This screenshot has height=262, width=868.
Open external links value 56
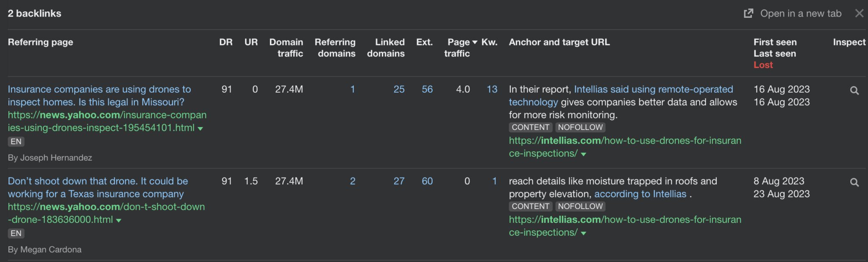tap(427, 89)
